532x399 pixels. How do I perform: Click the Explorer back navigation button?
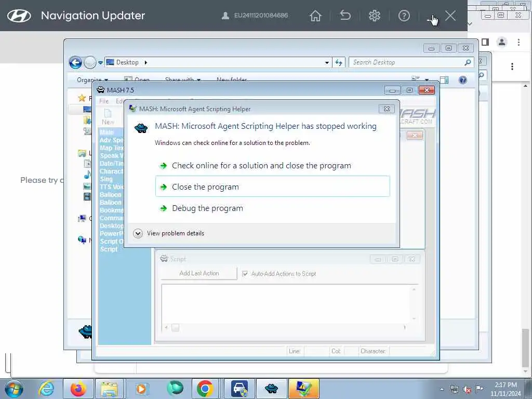tap(76, 62)
